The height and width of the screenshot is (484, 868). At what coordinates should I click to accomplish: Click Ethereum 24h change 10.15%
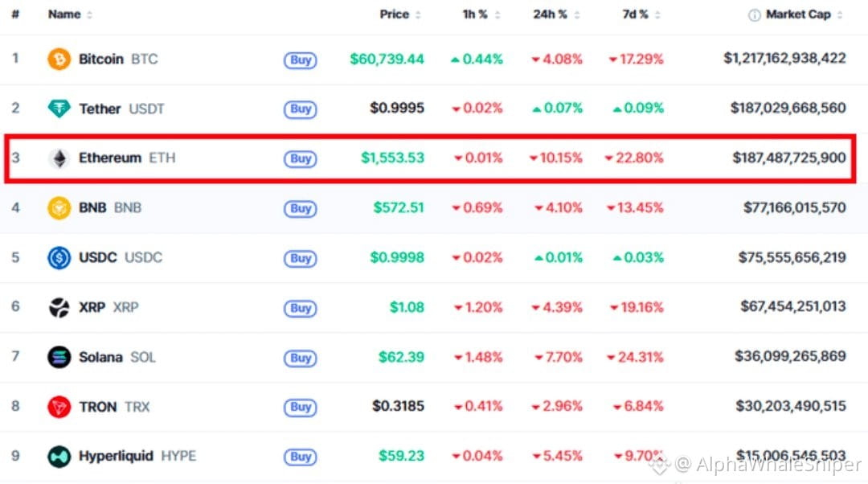(556, 158)
